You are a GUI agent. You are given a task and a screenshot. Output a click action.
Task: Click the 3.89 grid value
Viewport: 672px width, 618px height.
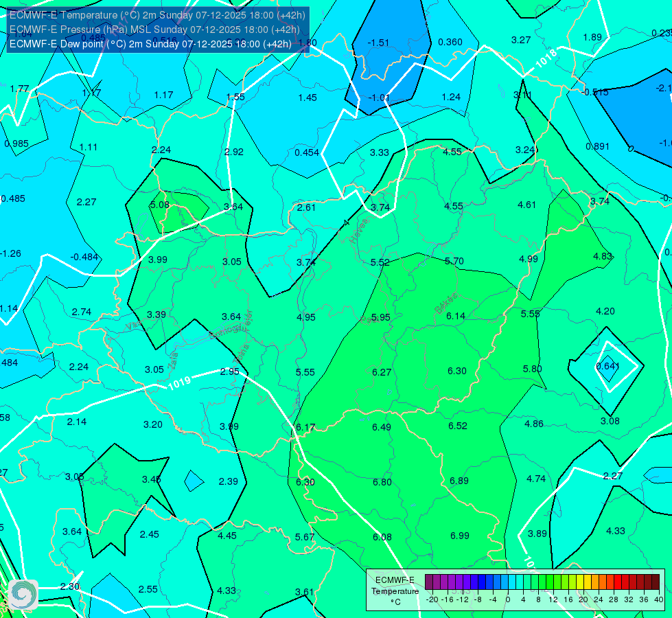point(537,534)
